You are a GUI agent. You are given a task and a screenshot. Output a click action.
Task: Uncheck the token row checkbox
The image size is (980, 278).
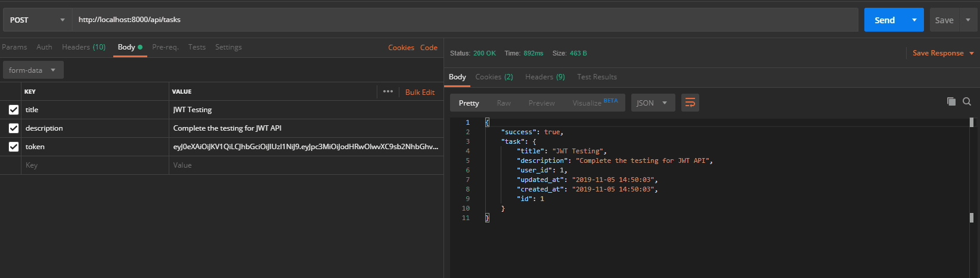click(x=14, y=147)
